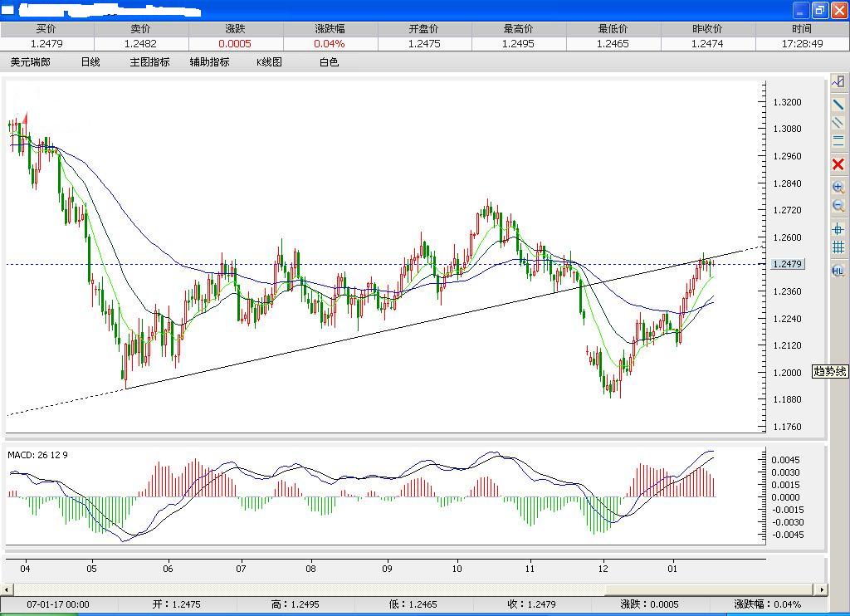
Task: Click the 1.2000 price axis label
Action: [787, 373]
